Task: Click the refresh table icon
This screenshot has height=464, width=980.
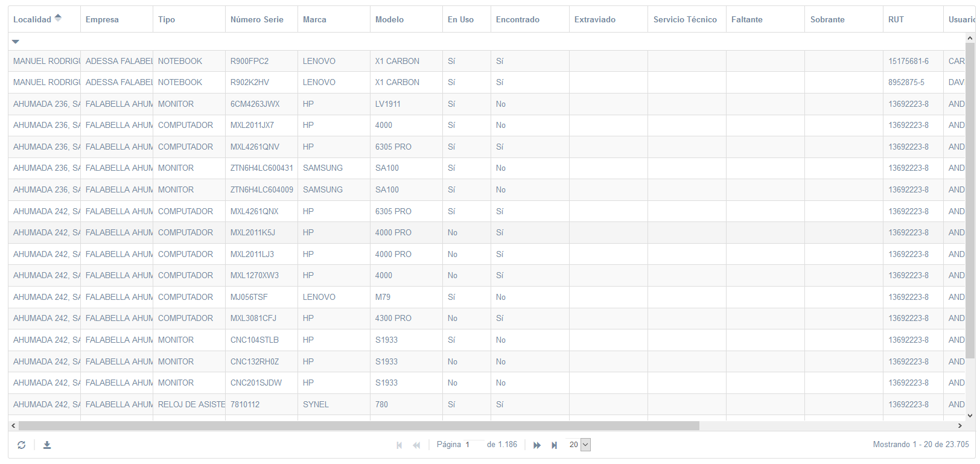Action: click(22, 445)
